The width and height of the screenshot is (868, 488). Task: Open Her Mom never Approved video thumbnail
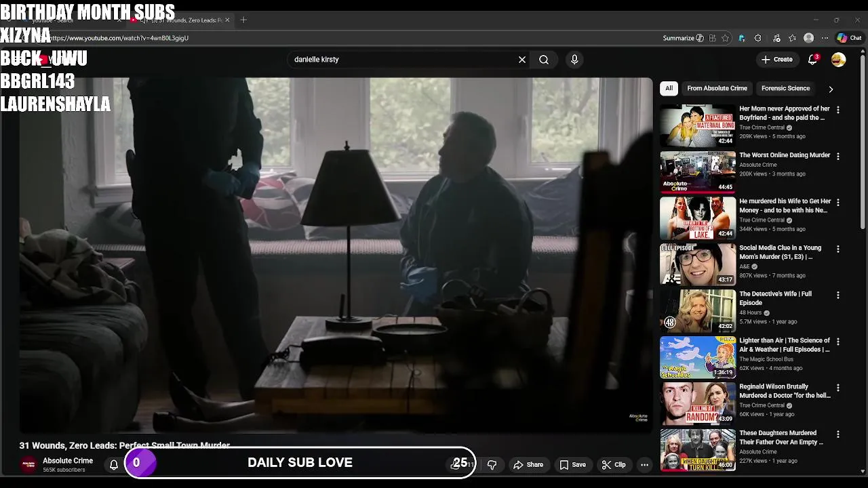click(698, 125)
